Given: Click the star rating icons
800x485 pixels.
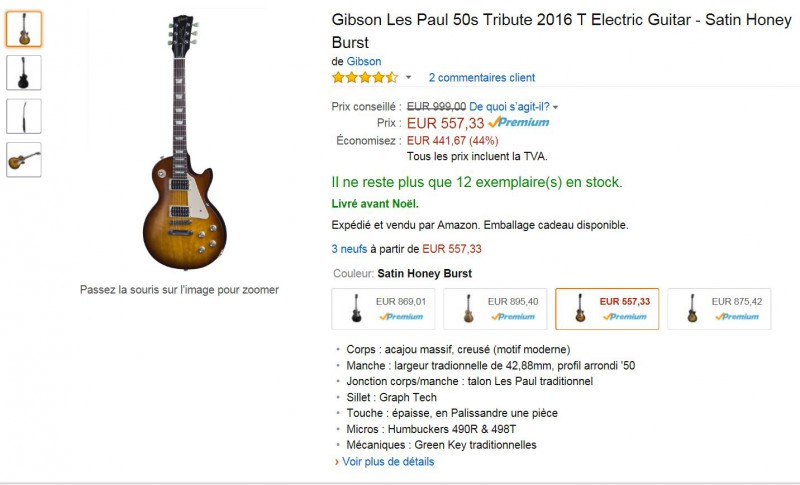Looking at the screenshot, I should [364, 77].
